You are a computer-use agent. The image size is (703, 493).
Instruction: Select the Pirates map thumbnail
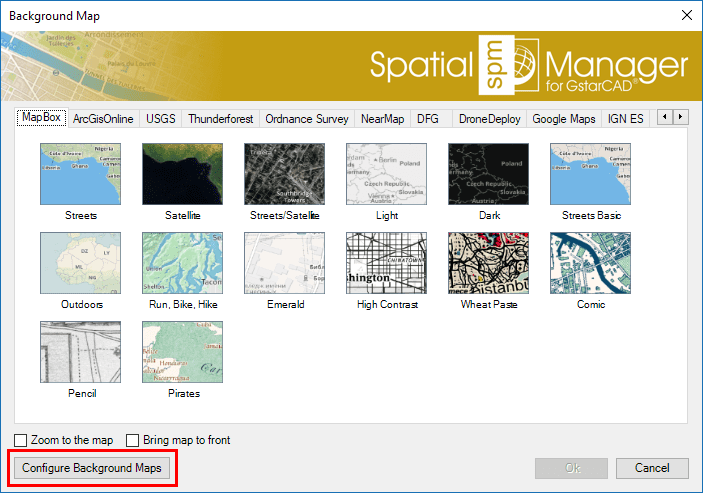click(x=182, y=352)
